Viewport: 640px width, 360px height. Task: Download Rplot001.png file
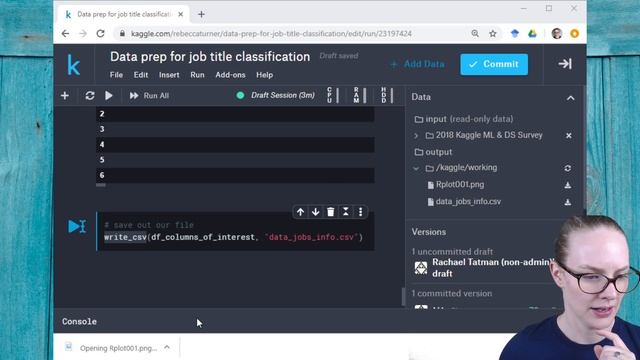[x=568, y=185]
